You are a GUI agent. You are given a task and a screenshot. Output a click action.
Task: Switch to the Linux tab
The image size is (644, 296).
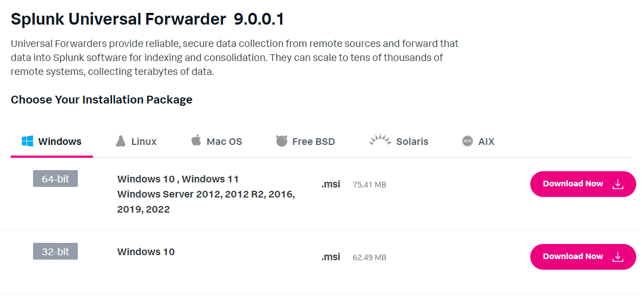136,142
